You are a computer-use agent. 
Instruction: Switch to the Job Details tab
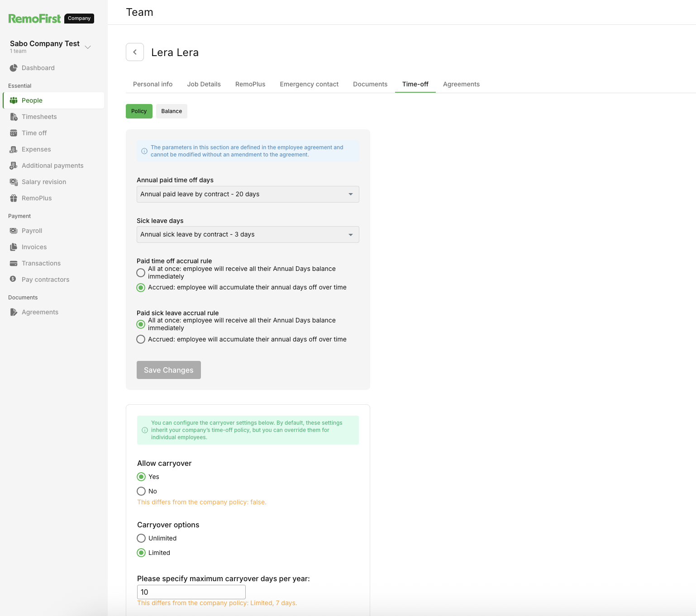[204, 84]
